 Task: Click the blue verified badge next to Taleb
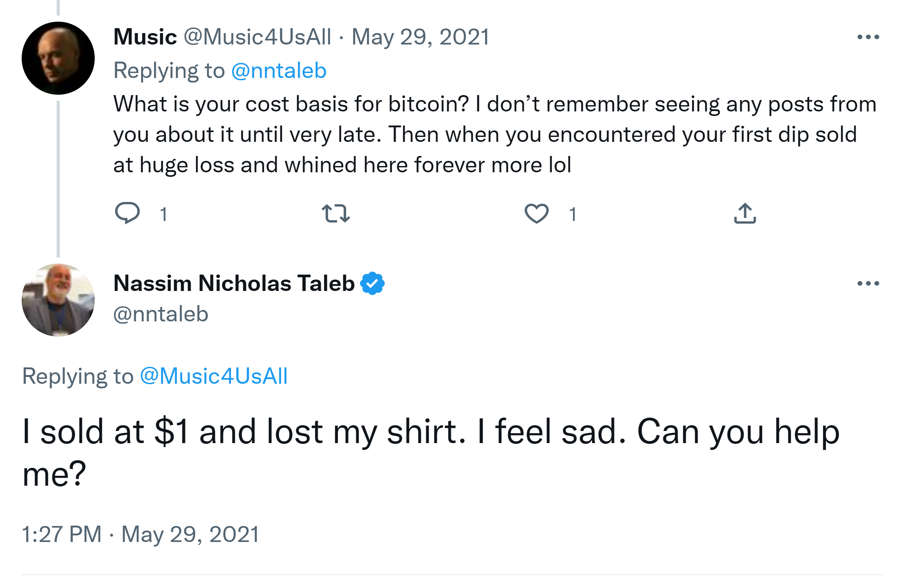(372, 283)
